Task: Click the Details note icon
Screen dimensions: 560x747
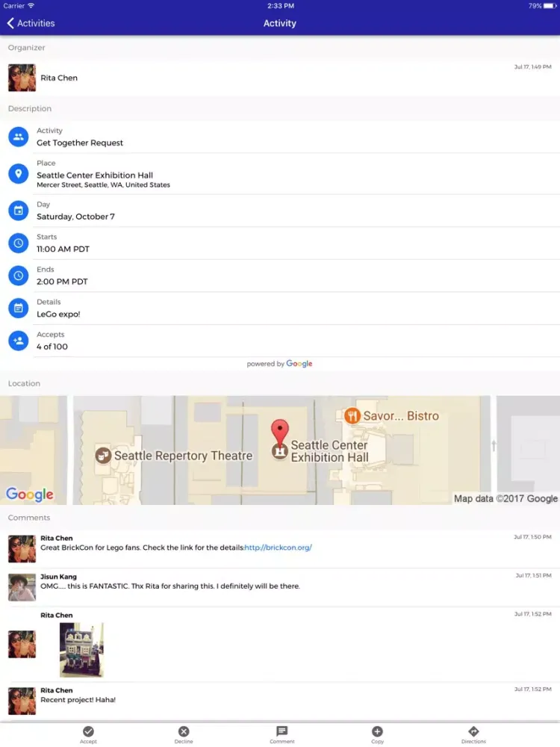Action: [x=19, y=309]
